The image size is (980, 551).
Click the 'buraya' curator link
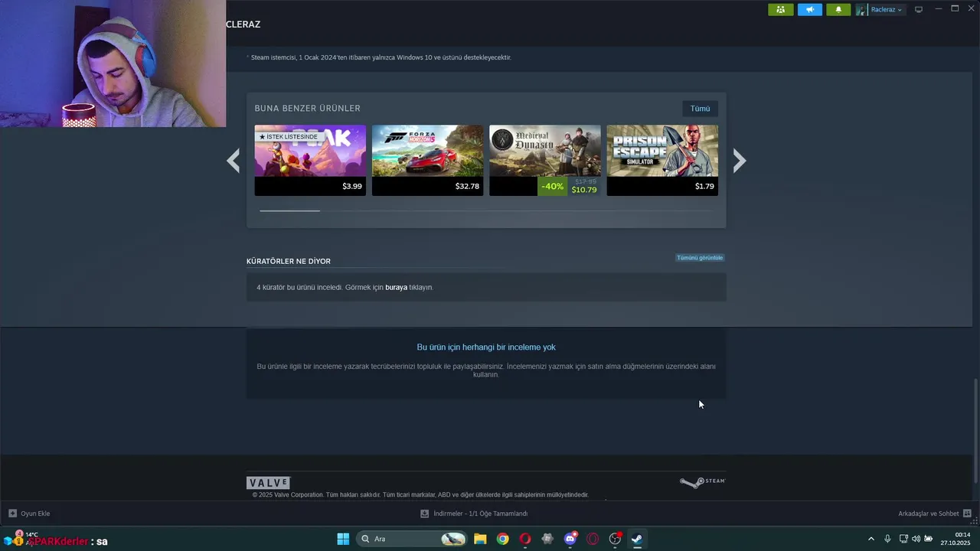(396, 288)
